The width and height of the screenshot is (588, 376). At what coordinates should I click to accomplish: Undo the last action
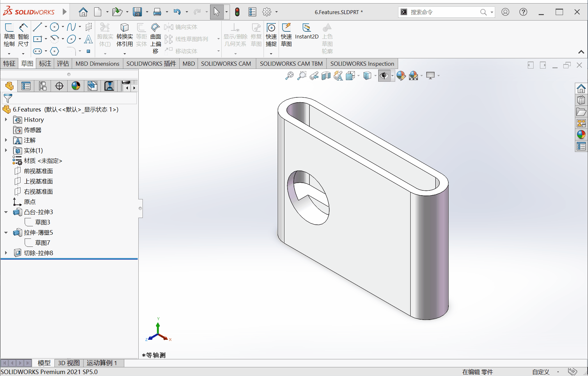coord(177,12)
